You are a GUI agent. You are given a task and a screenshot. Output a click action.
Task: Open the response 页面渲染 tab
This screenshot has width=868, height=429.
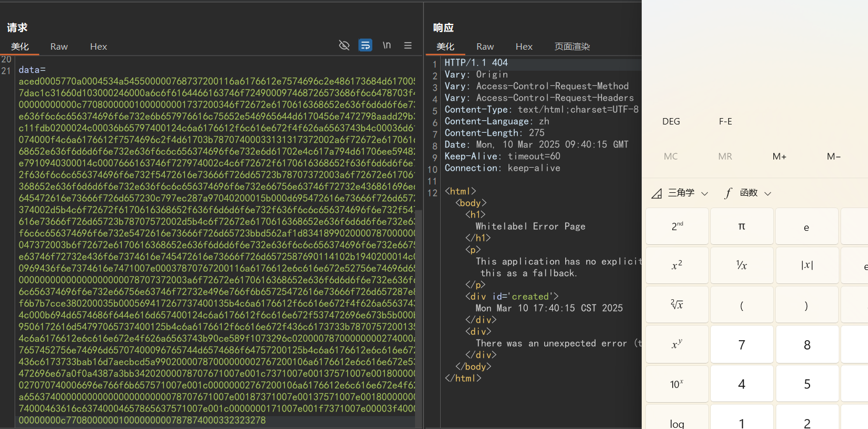click(572, 47)
